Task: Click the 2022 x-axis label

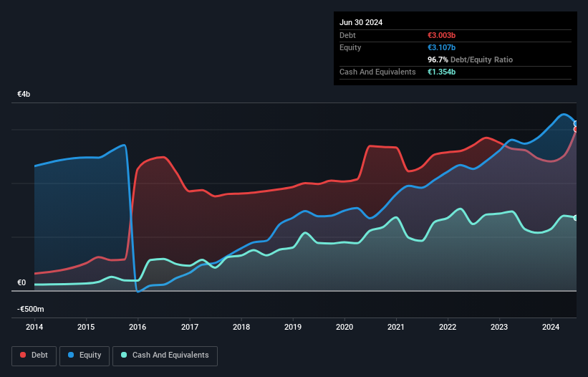Action: click(448, 327)
